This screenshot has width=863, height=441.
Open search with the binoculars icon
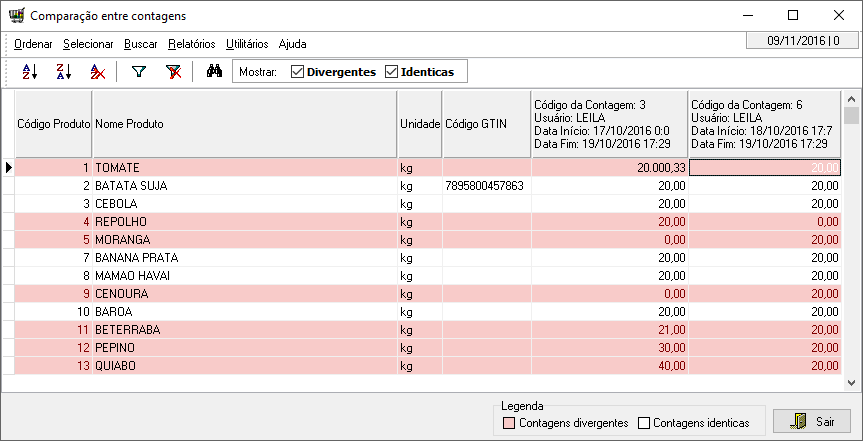(214, 71)
